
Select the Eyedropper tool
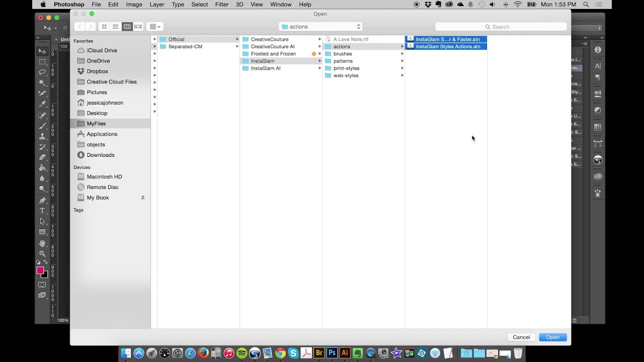point(42,104)
